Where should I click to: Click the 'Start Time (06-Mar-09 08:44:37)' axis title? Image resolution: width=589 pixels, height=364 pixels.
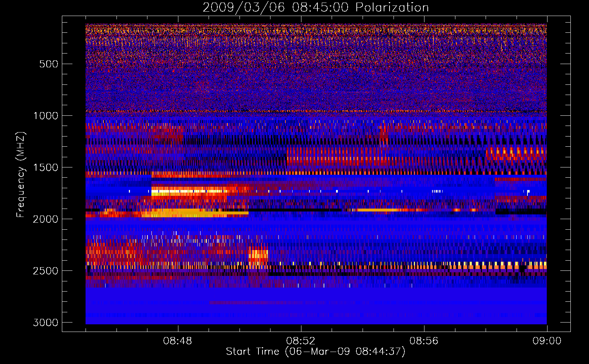316,352
